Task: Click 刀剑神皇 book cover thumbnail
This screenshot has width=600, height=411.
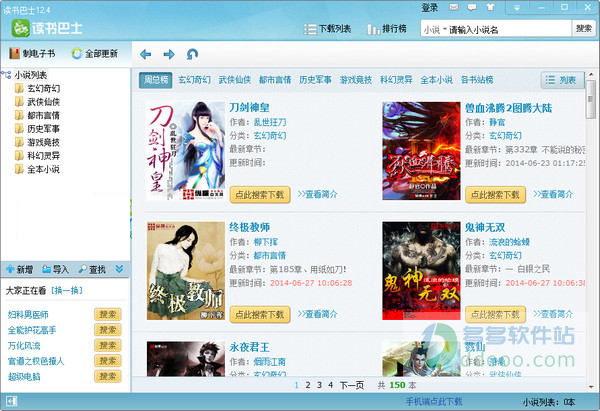Action: coord(186,151)
